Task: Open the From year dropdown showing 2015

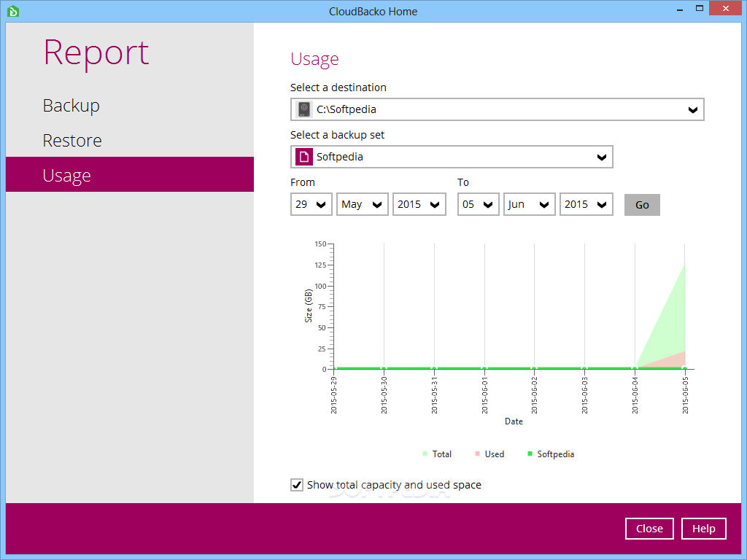Action: coord(419,204)
